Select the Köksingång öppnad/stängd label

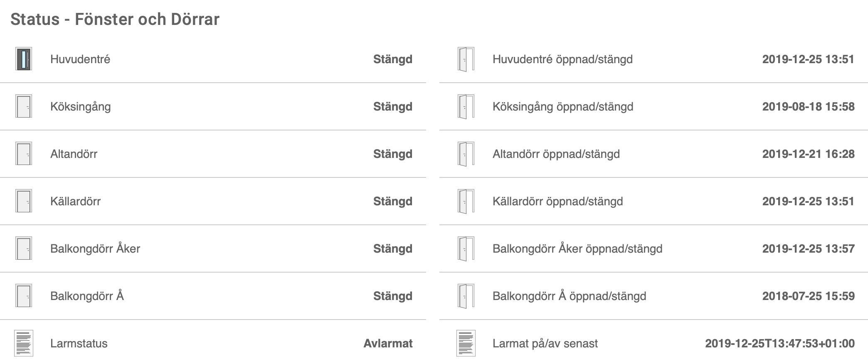coord(563,107)
